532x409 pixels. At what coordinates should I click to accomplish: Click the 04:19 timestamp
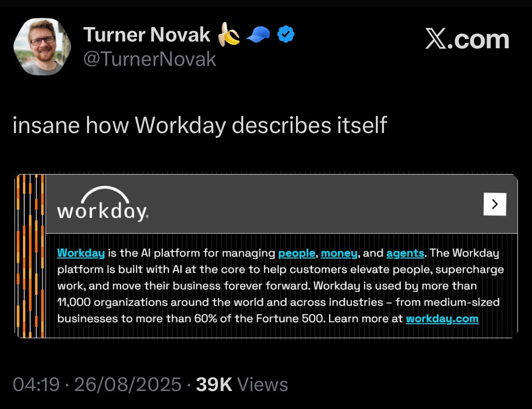[x=36, y=385]
